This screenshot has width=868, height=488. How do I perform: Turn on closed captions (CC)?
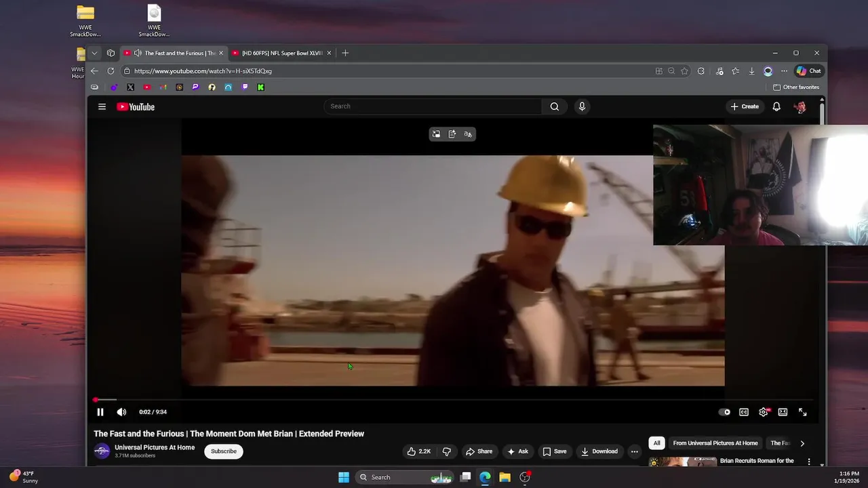(x=744, y=412)
